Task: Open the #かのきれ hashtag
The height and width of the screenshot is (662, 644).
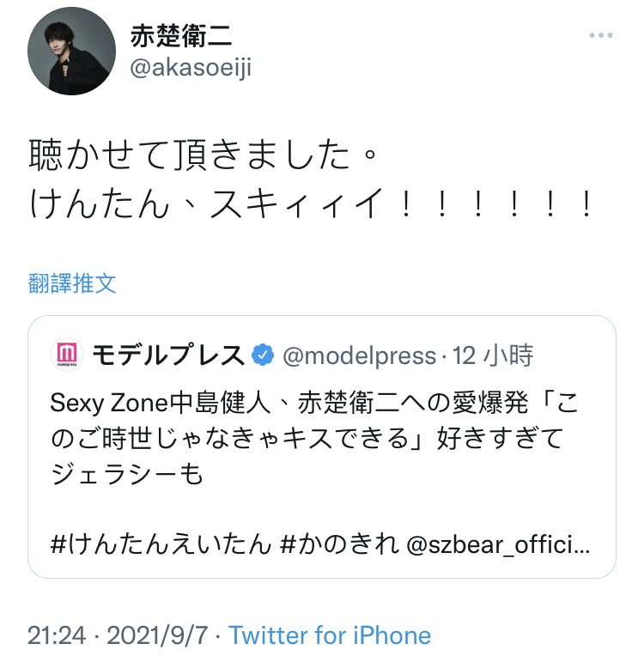Action: click(x=339, y=544)
